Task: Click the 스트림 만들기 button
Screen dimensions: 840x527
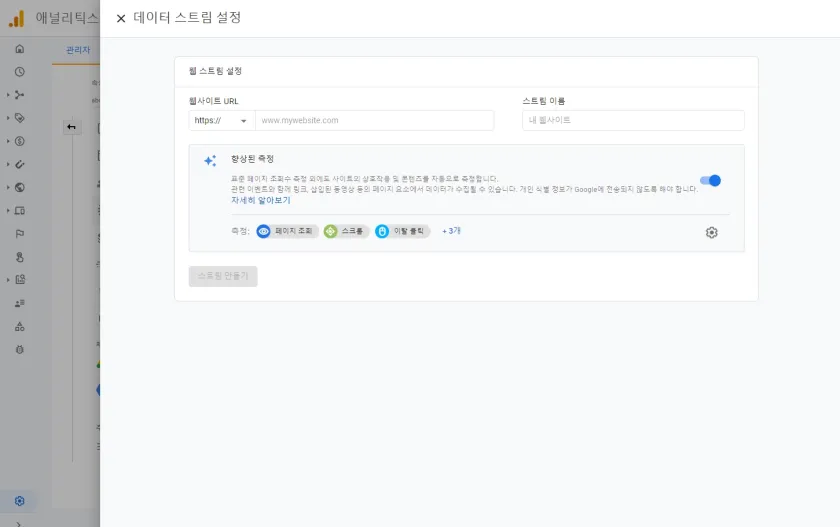Action: 223,276
